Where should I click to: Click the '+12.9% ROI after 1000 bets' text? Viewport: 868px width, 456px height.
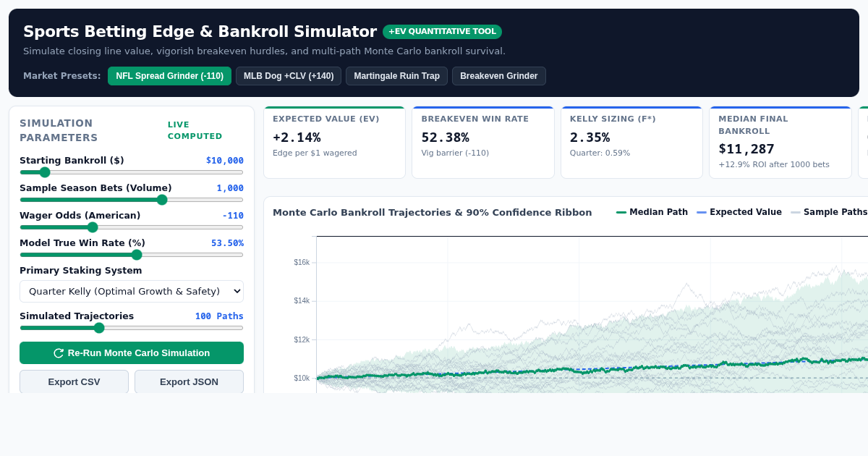point(774,164)
